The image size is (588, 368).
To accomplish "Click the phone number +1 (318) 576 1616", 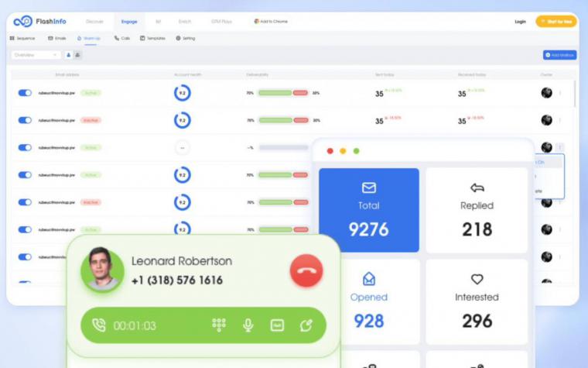I will point(177,280).
